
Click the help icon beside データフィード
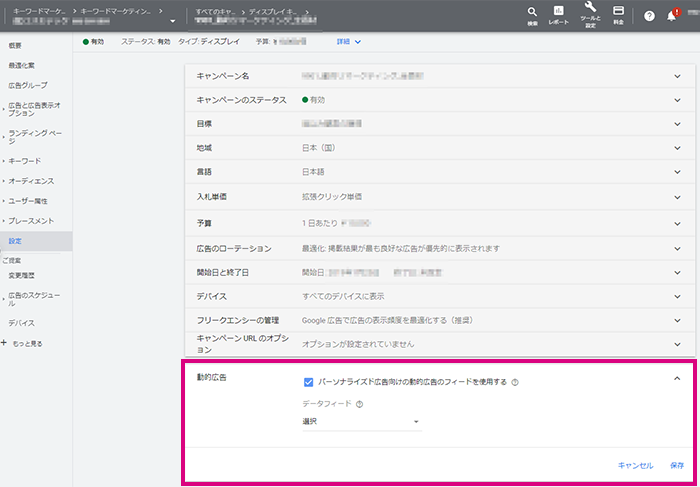359,404
